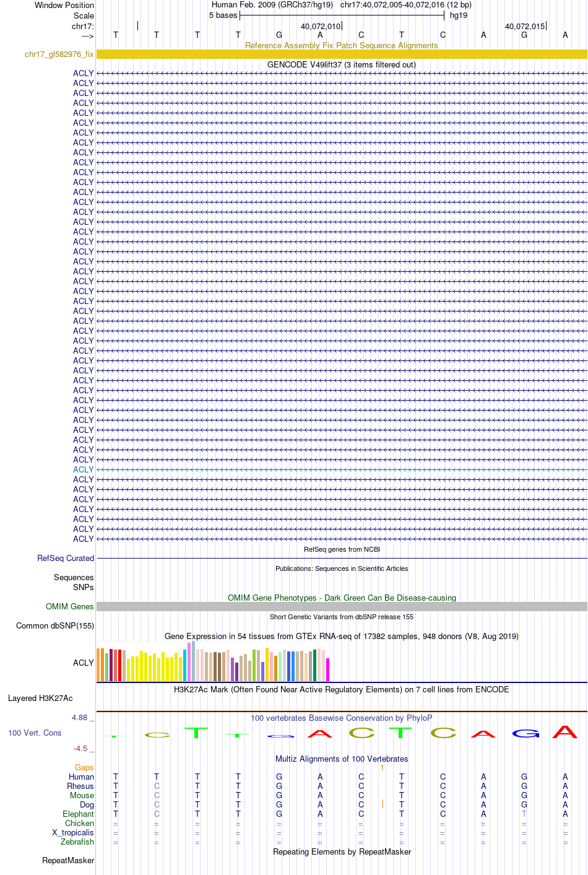The image size is (588, 875).
Task: Click the Common dbSNP(155) track label
Action: point(55,625)
